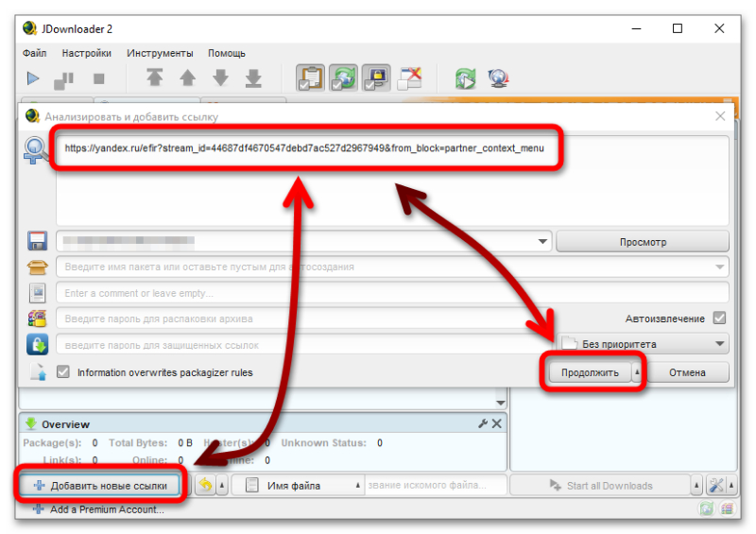Click the green status bar icon at bottom right
Screen dimensions: 756x534
707,508
